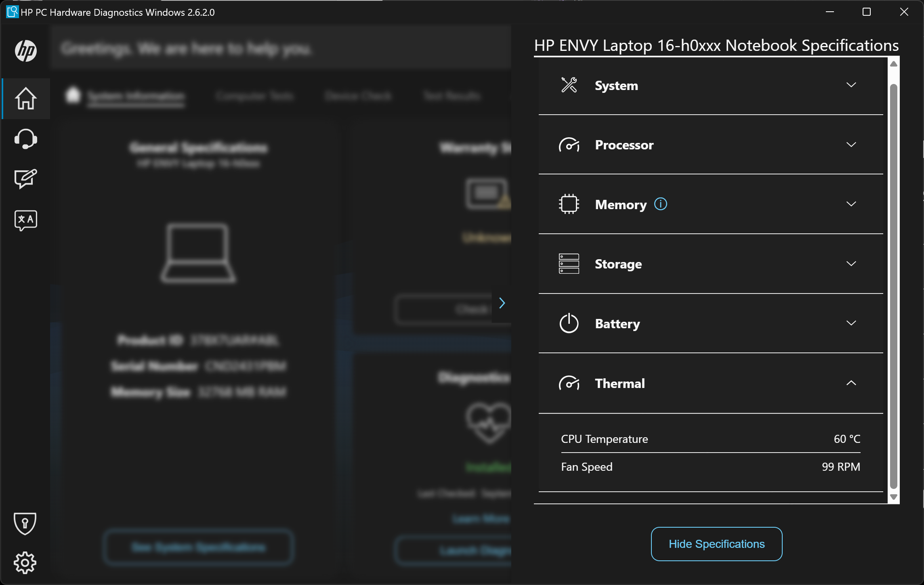Click the Storage drive icon
Image resolution: width=924 pixels, height=585 pixels.
click(569, 264)
